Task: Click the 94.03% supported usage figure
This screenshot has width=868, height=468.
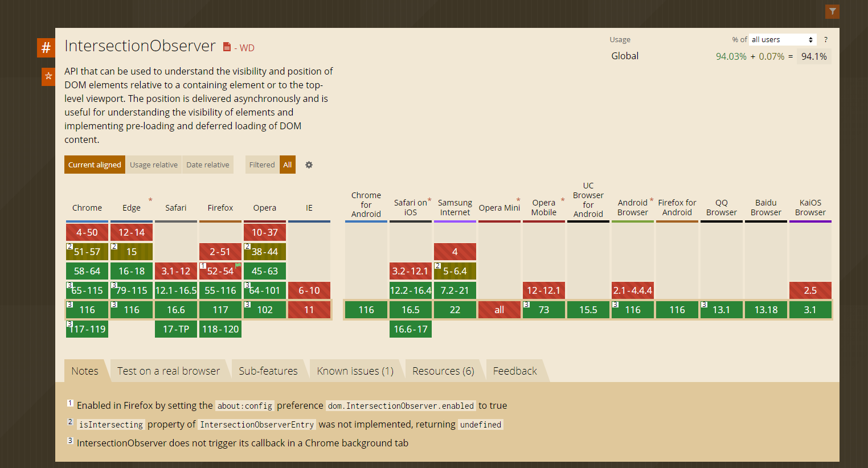Action: [x=731, y=56]
